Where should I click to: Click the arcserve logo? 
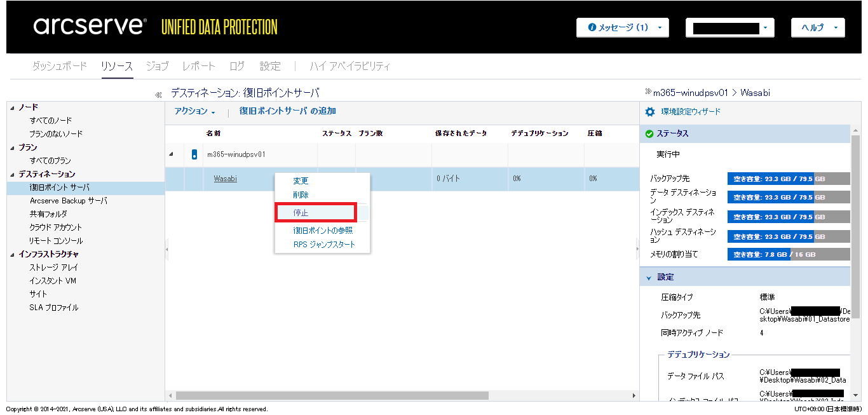(x=90, y=26)
